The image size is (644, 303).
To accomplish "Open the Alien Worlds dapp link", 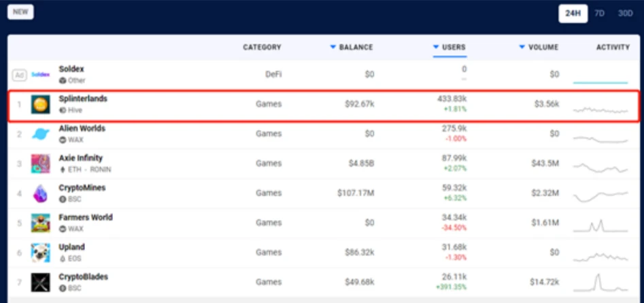I will (82, 128).
